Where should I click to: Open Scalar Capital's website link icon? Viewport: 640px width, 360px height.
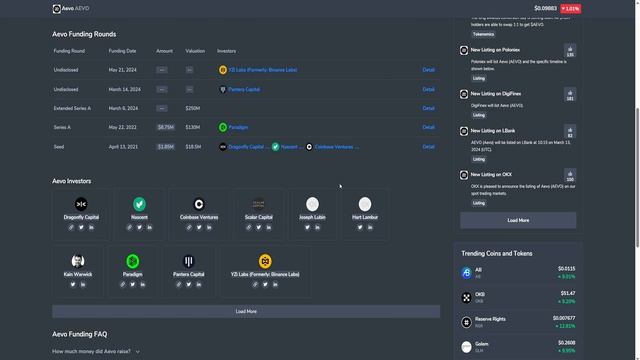click(x=249, y=227)
